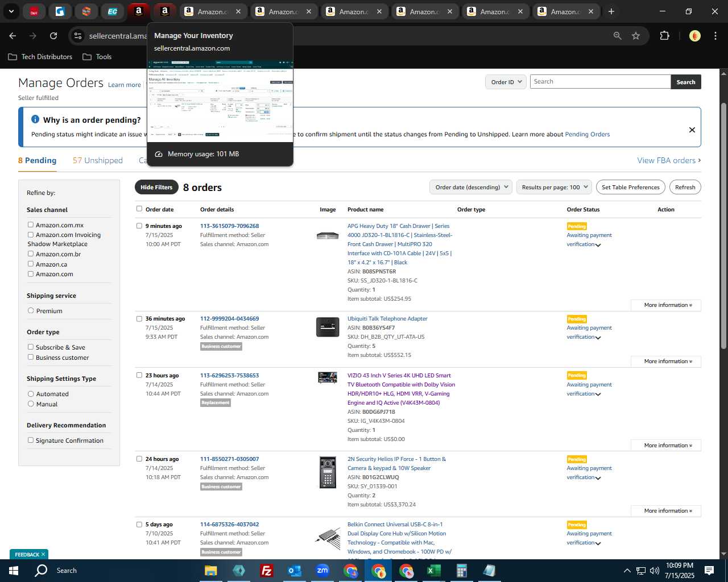728x582 pixels.
Task: Expand More information for the Ubiquiti order
Action: 666,361
